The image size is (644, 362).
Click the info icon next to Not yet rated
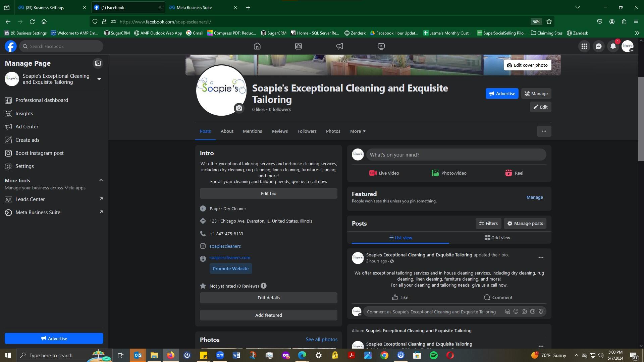(264, 286)
